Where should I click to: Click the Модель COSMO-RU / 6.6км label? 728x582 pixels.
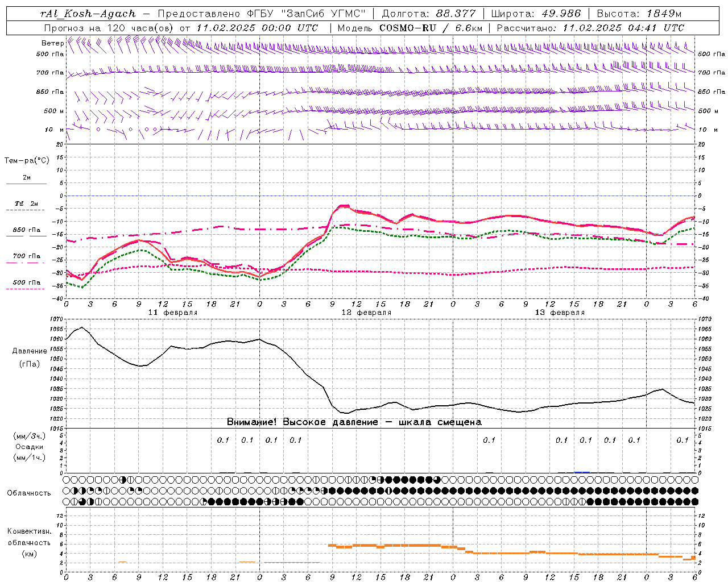click(410, 27)
